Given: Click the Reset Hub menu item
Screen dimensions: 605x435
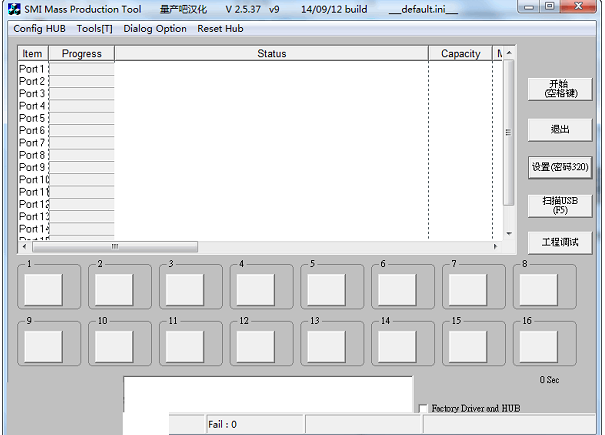Looking at the screenshot, I should [x=220, y=28].
